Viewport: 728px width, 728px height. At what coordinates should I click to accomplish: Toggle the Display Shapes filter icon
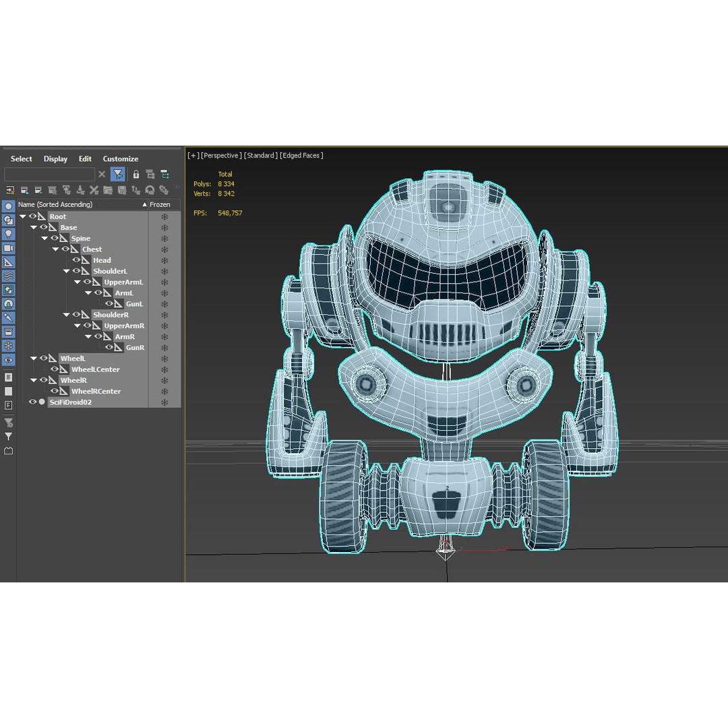point(8,220)
